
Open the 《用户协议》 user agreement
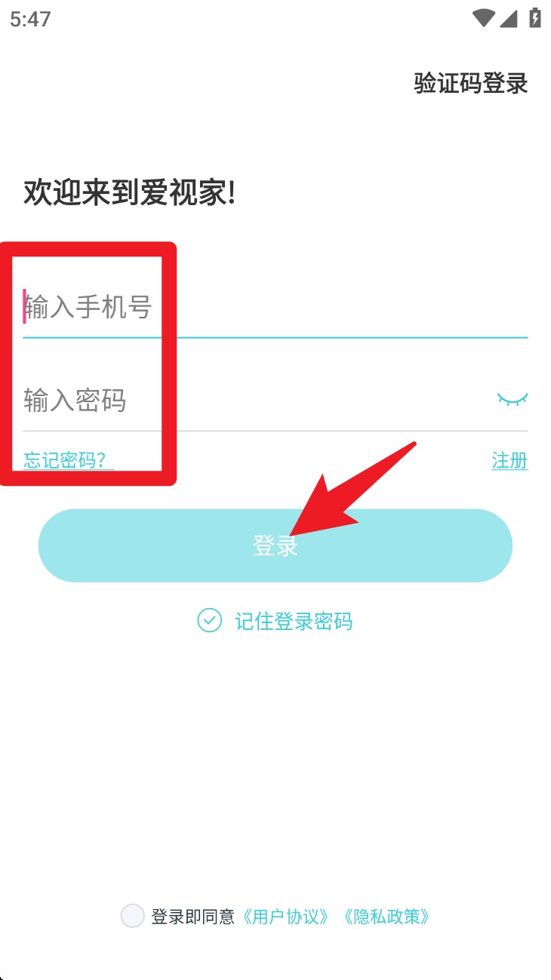coord(286,917)
